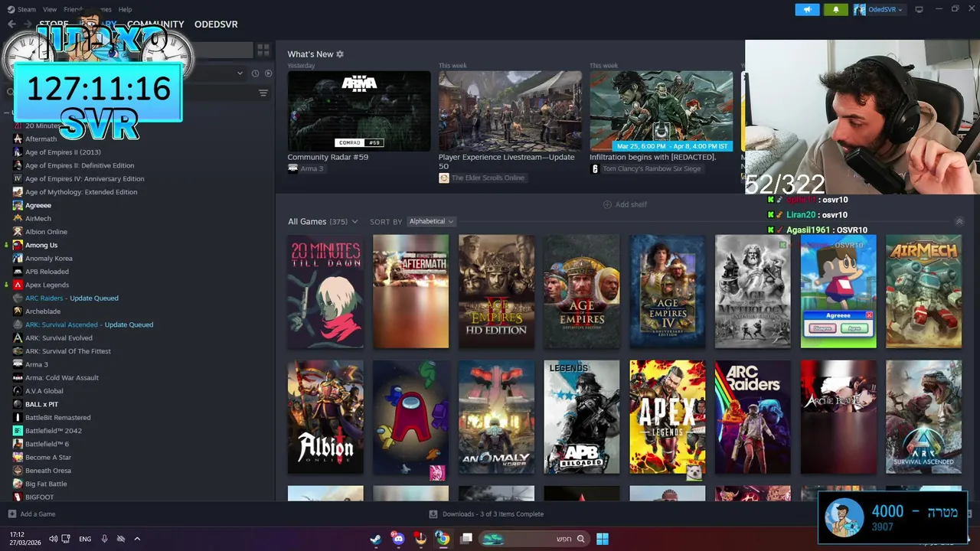Open Infiltration begins with [REDACTED] card
980x551 pixels.
(x=661, y=111)
